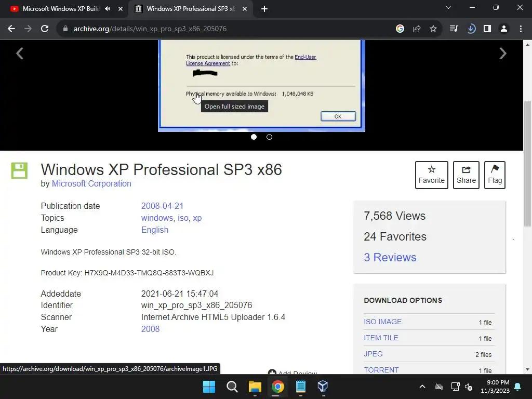Open taskbar Search icon
Screen dimensions: 532x399
[232, 387]
